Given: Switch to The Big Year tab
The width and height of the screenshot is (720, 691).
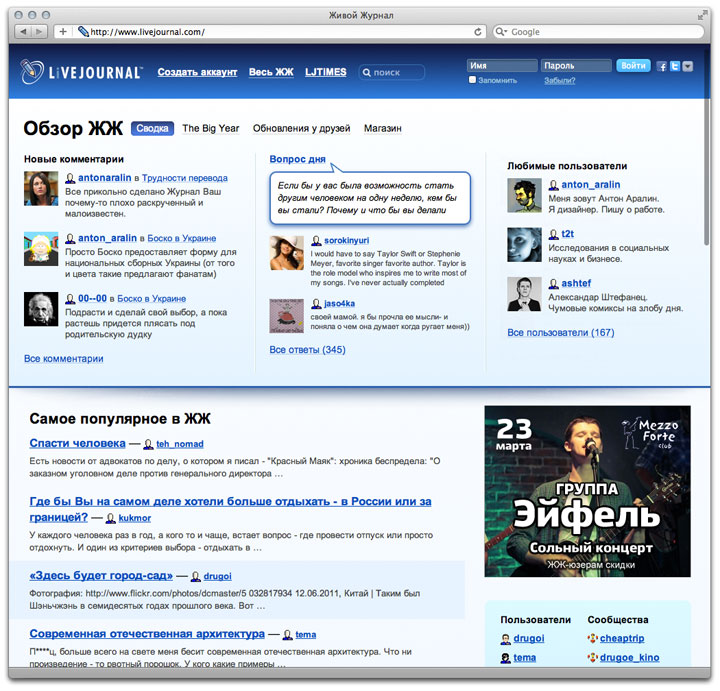Looking at the screenshot, I should click(x=210, y=128).
